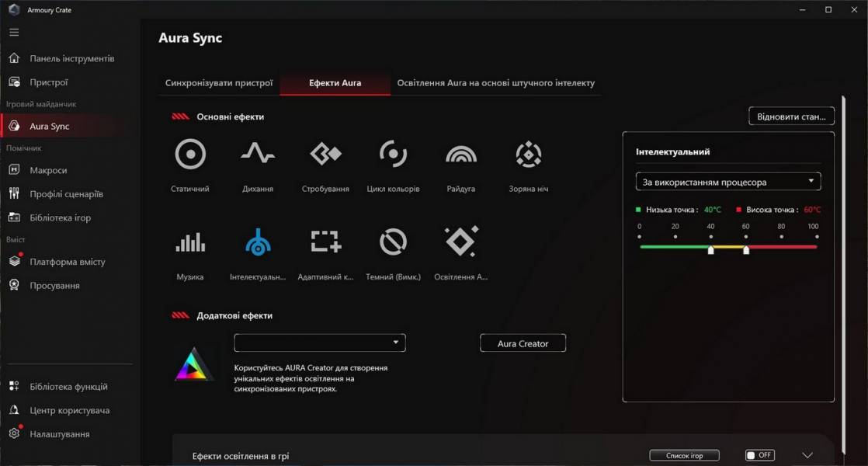Maximize the Armoury Crate window
The width and height of the screenshot is (868, 466).
(828, 9)
